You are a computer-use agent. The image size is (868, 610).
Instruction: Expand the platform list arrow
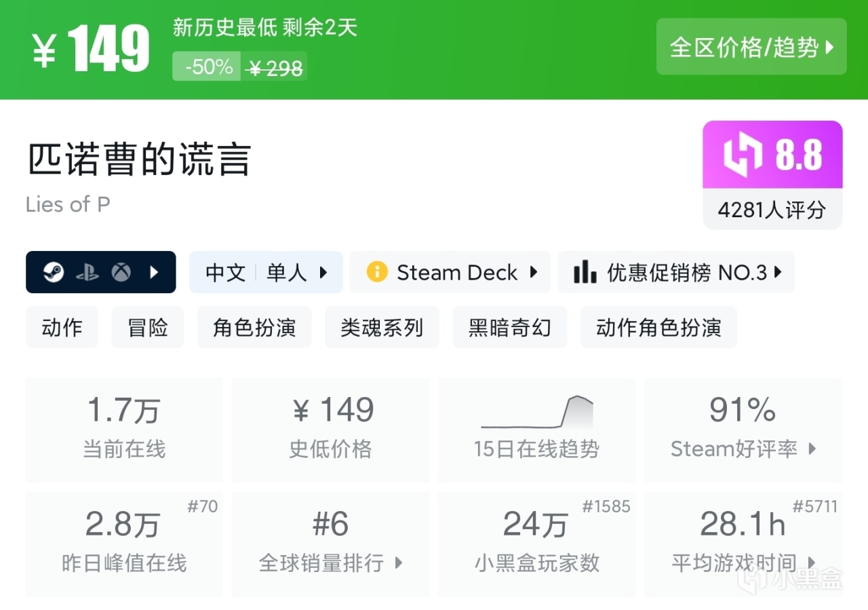(x=154, y=273)
